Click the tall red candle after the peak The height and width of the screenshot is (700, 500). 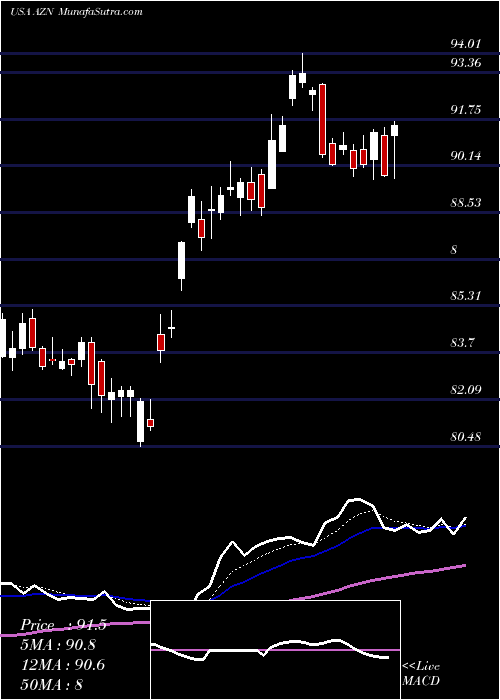coord(322,120)
